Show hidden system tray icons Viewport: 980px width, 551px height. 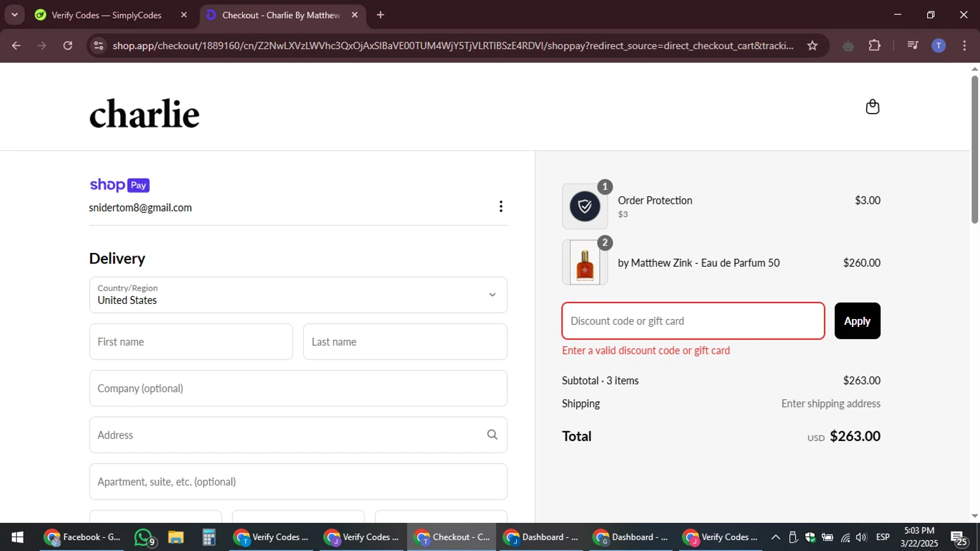[776, 537]
